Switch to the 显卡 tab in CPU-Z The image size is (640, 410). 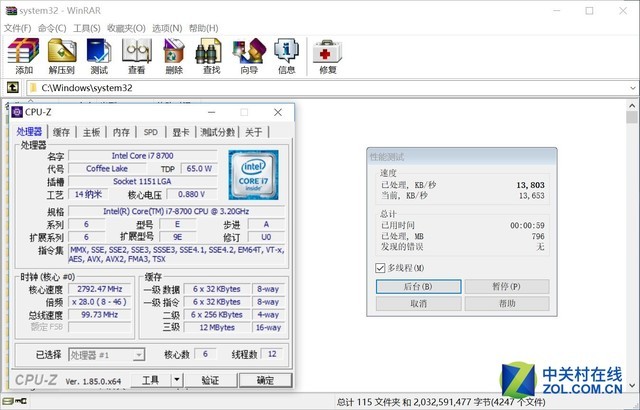tap(180, 132)
